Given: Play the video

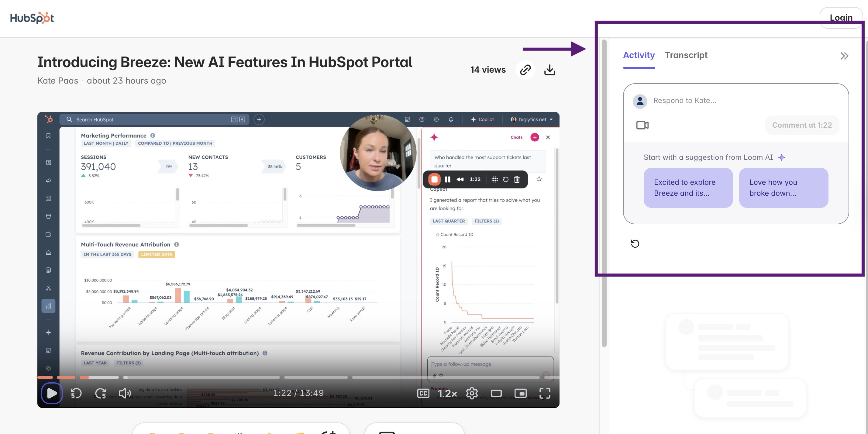Looking at the screenshot, I should click(x=52, y=393).
